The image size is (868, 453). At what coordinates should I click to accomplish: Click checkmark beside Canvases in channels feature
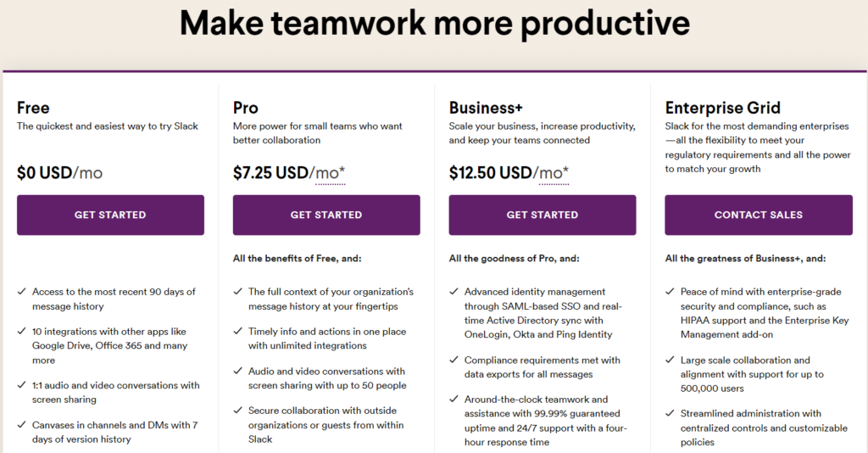click(21, 425)
